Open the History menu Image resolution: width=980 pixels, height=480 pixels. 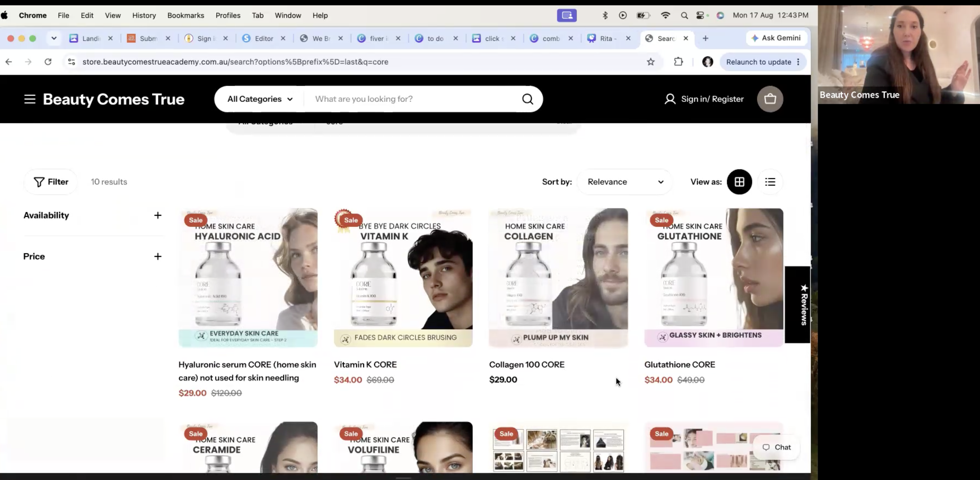[144, 15]
